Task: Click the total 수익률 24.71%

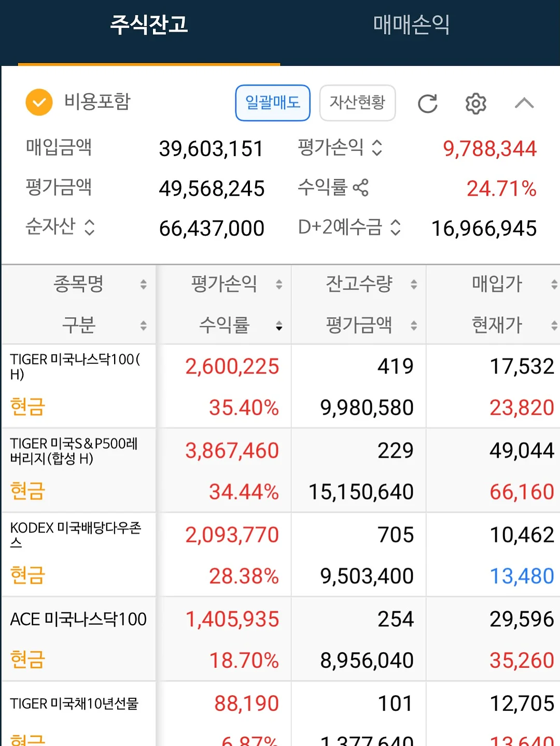Action: point(501,189)
